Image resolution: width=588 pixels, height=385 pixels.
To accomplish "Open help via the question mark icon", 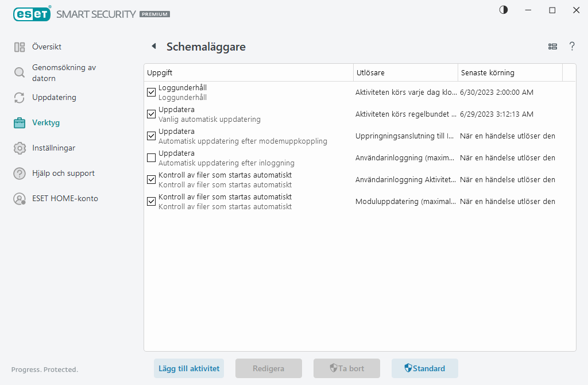I will pos(572,47).
